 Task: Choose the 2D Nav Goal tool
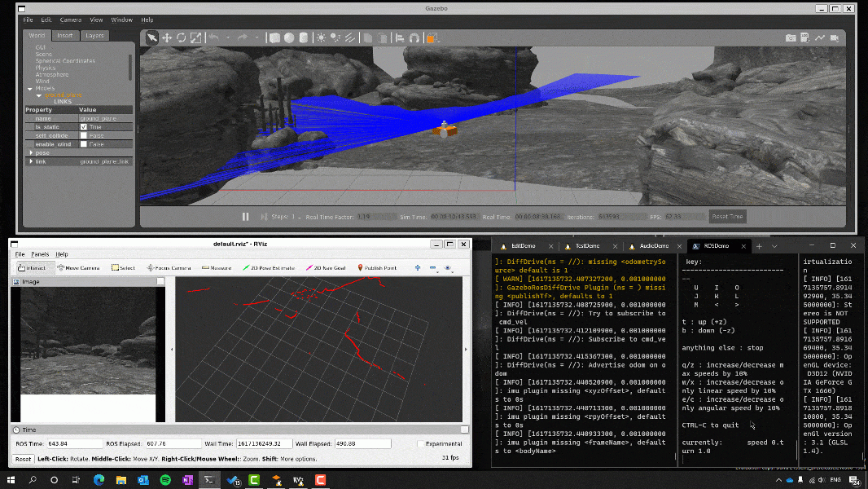pos(326,267)
